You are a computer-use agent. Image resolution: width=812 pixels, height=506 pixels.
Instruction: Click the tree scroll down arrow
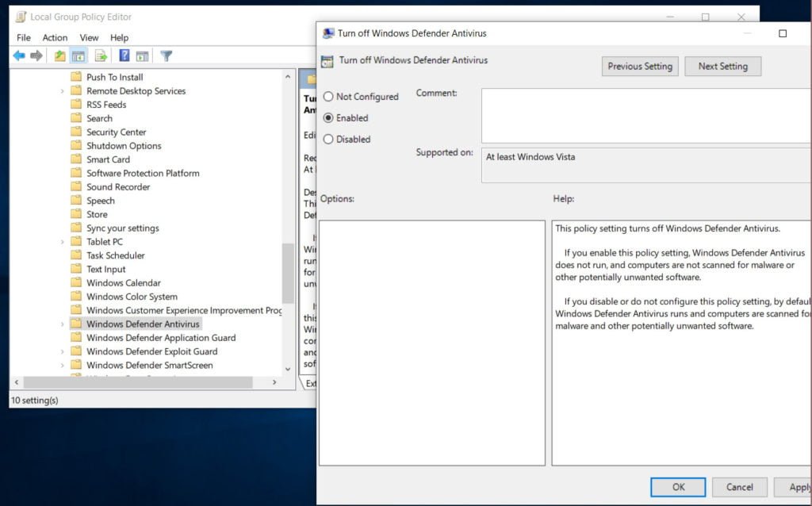288,369
